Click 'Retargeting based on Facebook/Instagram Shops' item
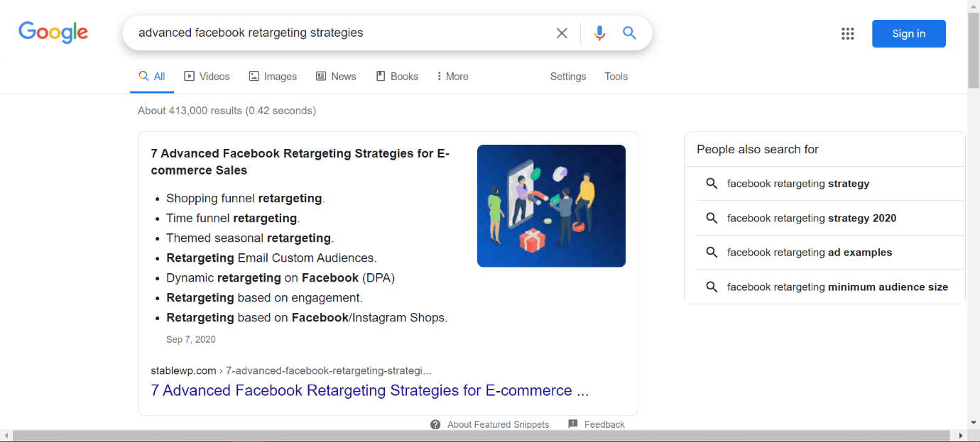This screenshot has height=442, width=980. [x=307, y=318]
